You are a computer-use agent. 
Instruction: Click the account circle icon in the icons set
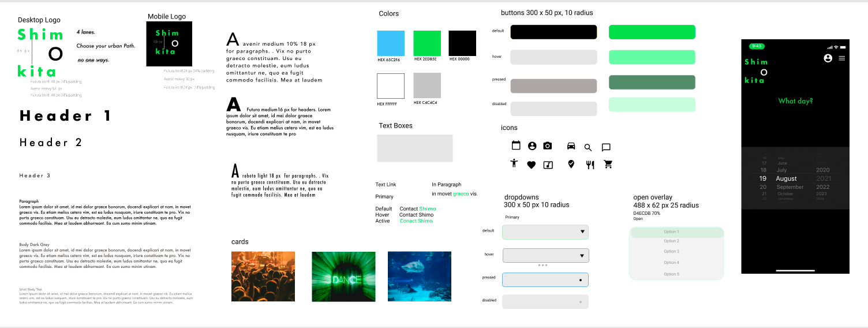click(532, 146)
